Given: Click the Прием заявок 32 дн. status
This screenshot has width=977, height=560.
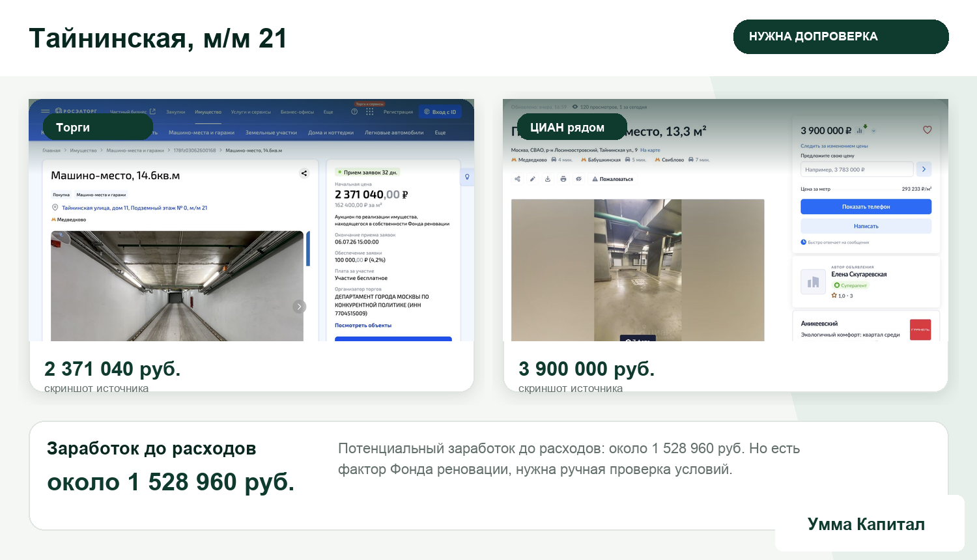Looking at the screenshot, I should click(367, 173).
